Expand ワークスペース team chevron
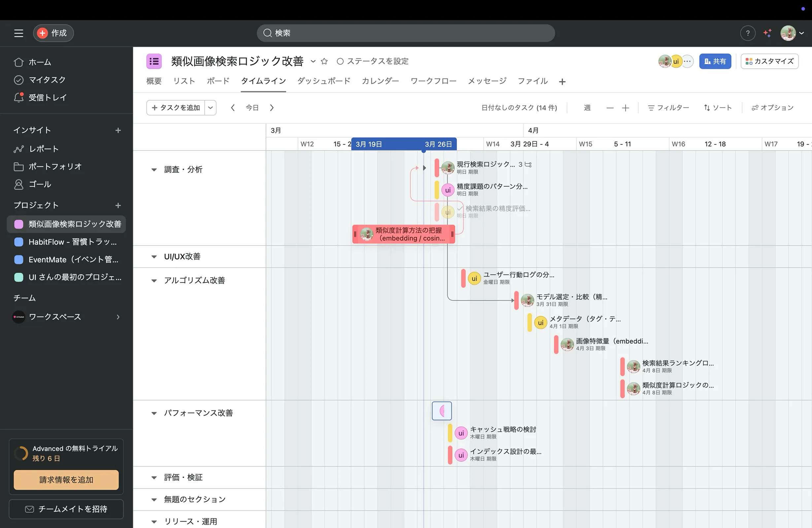 (118, 317)
